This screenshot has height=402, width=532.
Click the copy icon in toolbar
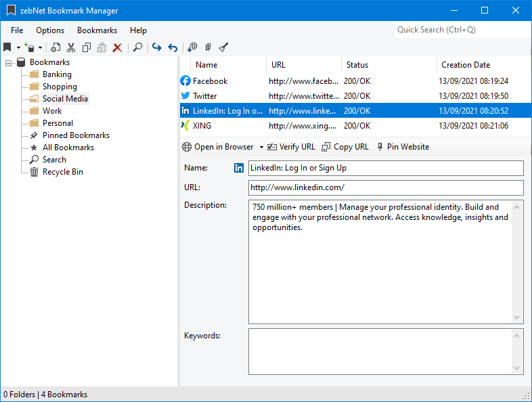(87, 47)
